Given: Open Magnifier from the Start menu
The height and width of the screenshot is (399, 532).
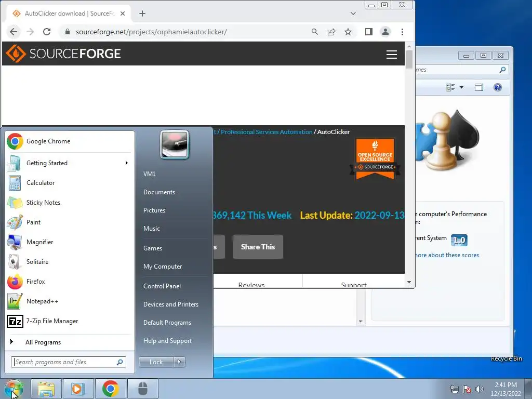Looking at the screenshot, I should (x=70, y=242).
